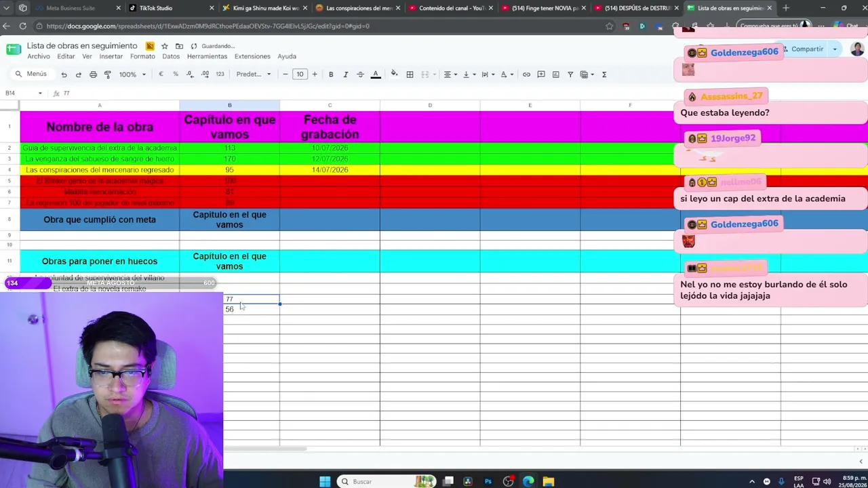Select column D header
The image size is (868, 488).
pos(430,105)
